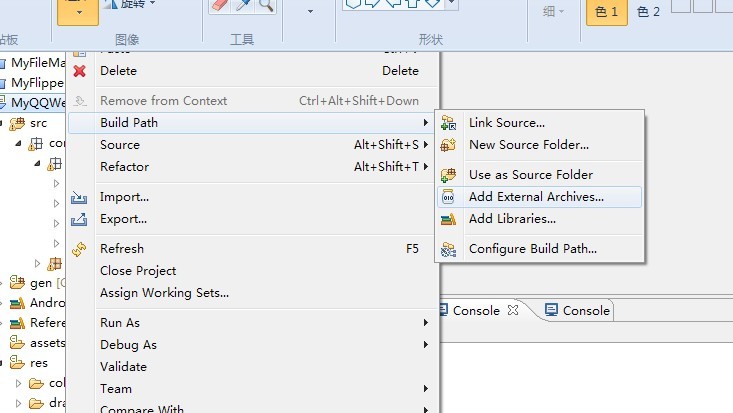Viewport: 733px width, 413px height.
Task: Select the MyFlippe project in tree
Action: (x=37, y=83)
